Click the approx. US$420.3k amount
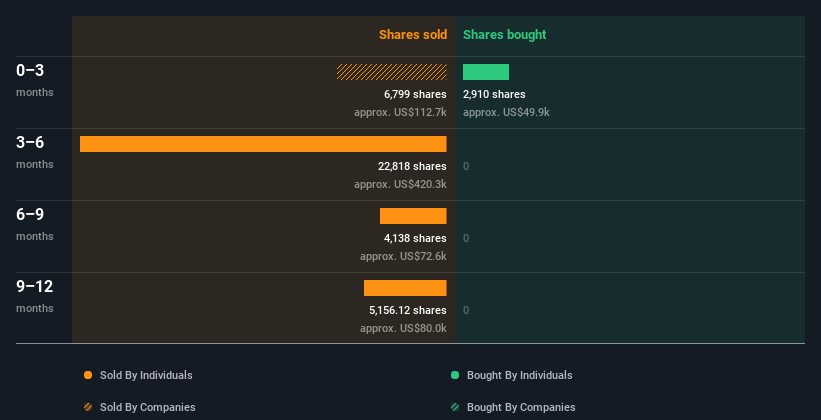 point(401,184)
